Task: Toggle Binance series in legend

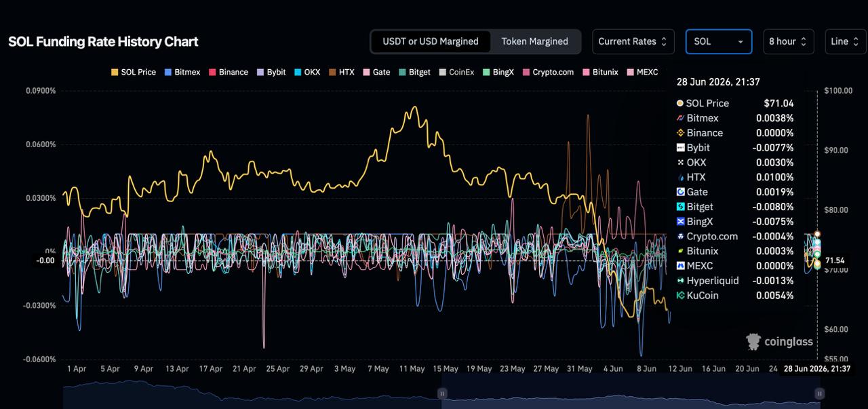Action: tap(228, 72)
